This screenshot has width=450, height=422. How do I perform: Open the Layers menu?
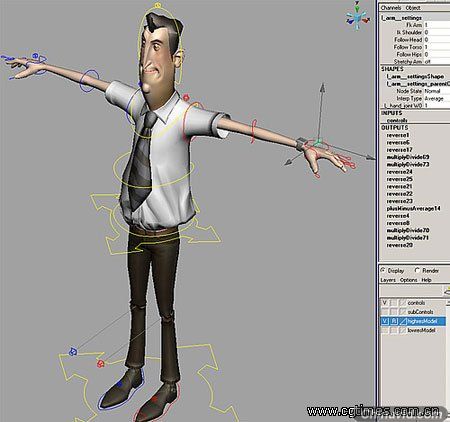[388, 280]
